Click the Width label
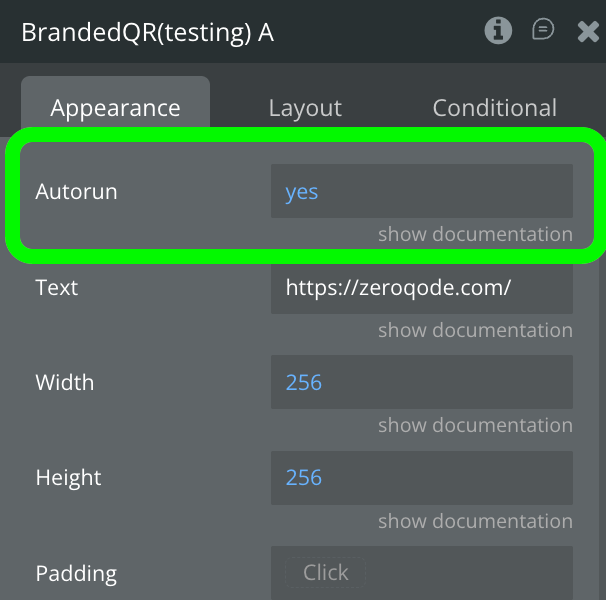Screen dimensions: 606x600 (65, 382)
